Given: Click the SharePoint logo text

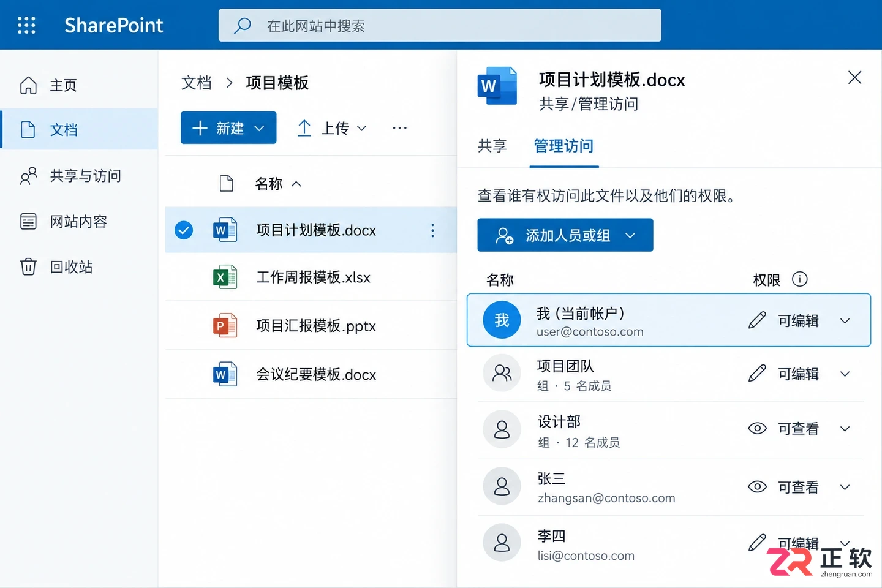Looking at the screenshot, I should (114, 25).
